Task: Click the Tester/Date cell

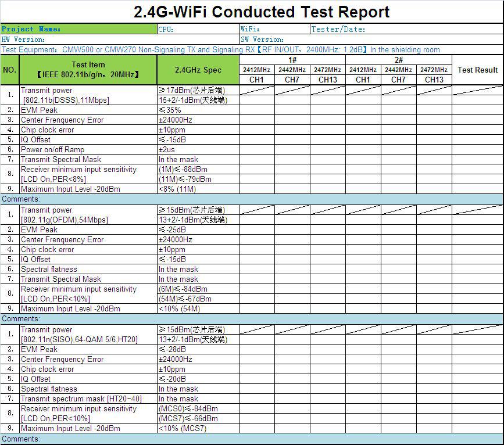Action: coord(406,29)
